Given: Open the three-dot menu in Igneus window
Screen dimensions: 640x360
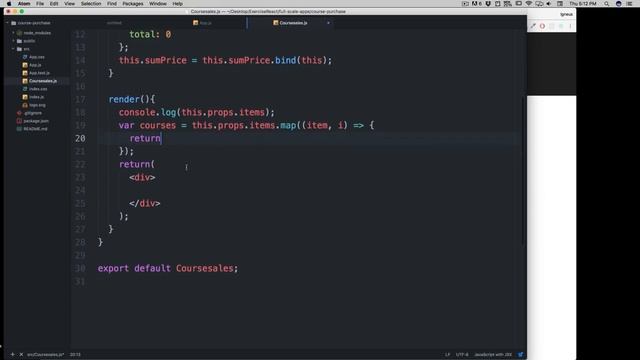Looking at the screenshot, I should pyautogui.click(x=570, y=26).
